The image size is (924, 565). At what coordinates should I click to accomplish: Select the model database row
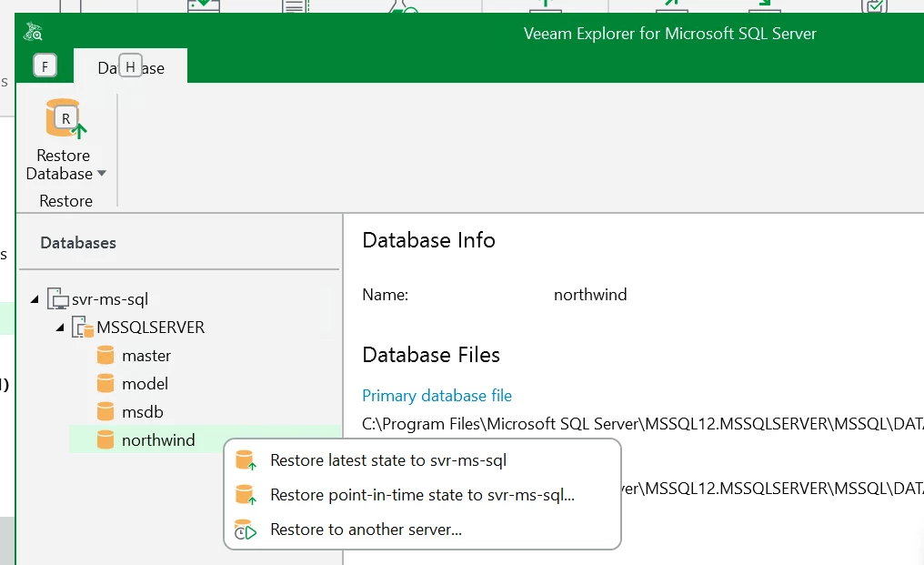point(145,384)
